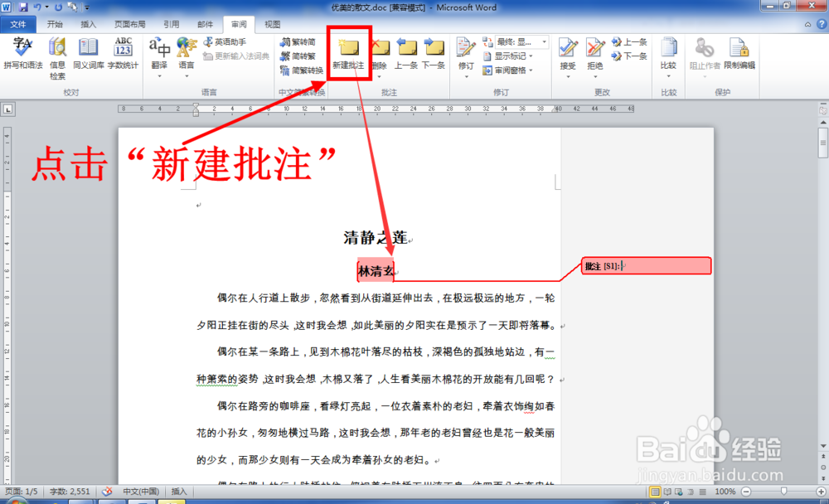Toggle Insert mode (插入) in status bar
Screen dimensions: 829x504
click(x=178, y=492)
